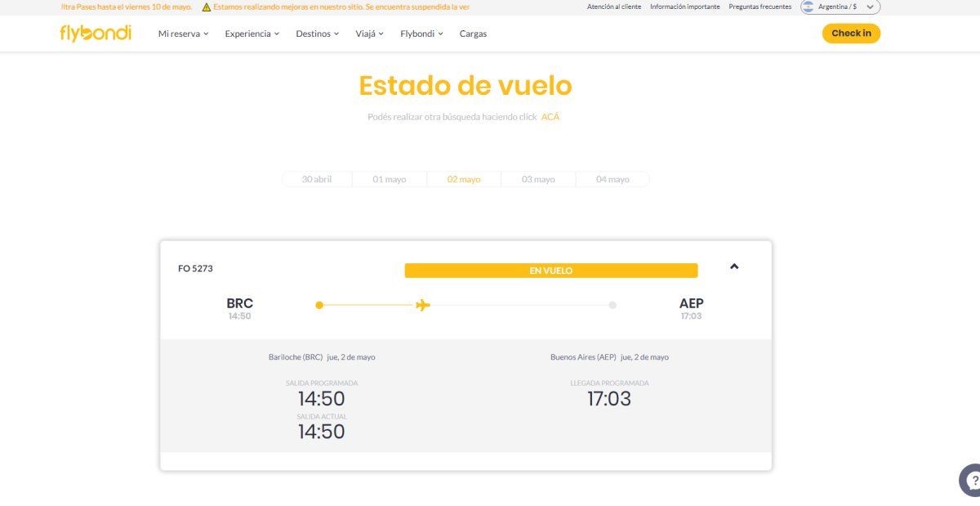Click the arrival dot near AEP
The image size is (980, 506).
pyautogui.click(x=613, y=305)
